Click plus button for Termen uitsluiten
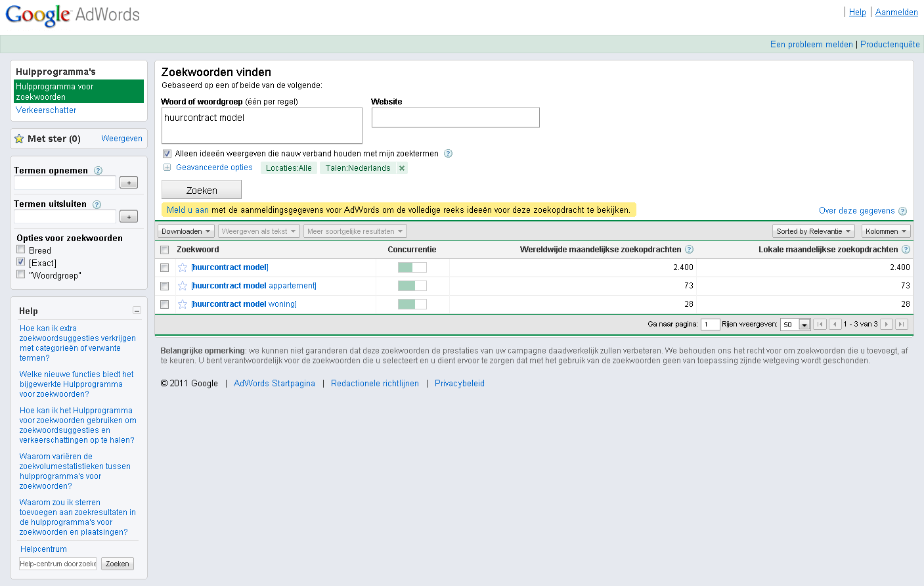Screen dimensions: 924x586 click(129, 216)
